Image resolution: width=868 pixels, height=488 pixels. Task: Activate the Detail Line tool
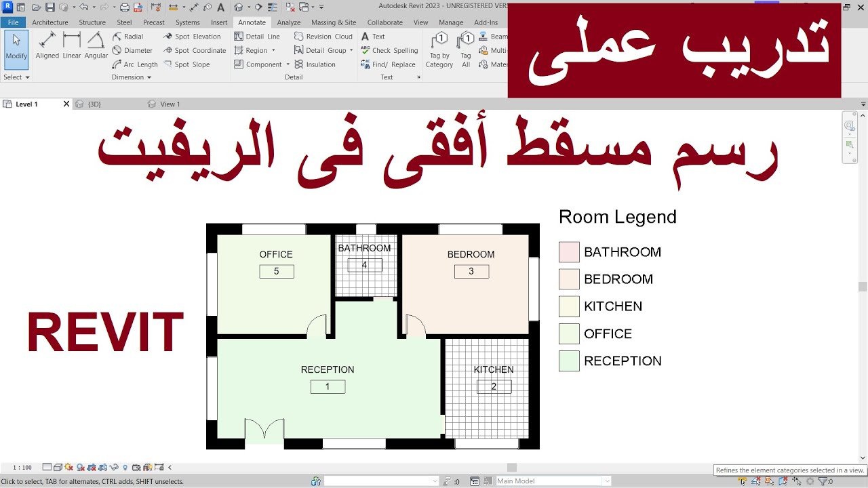[257, 37]
